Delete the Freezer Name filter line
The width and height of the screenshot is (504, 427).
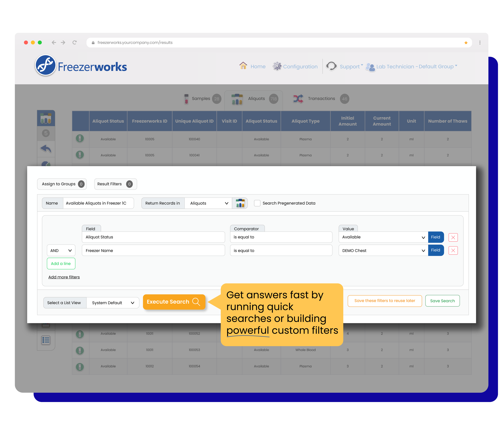point(453,251)
